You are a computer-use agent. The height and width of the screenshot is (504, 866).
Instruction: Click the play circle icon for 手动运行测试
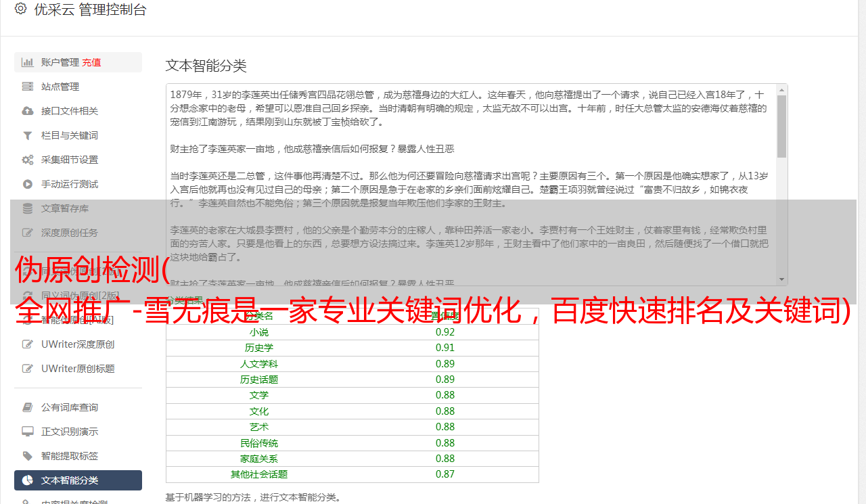pyautogui.click(x=28, y=184)
